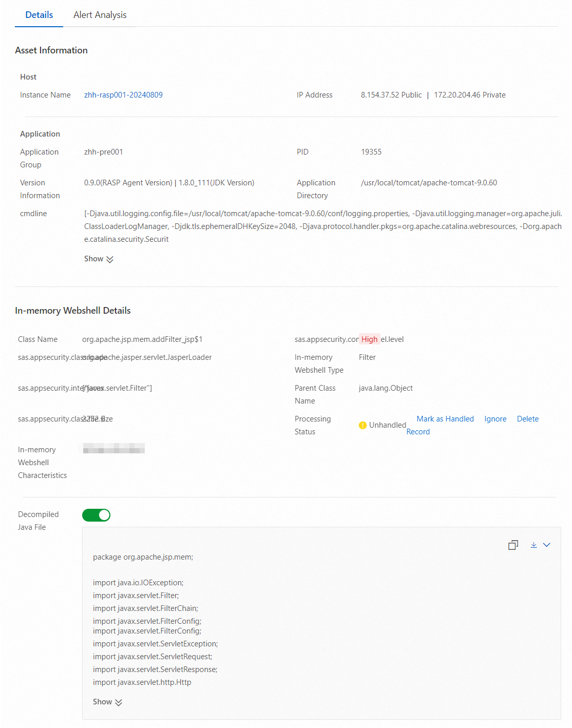The image size is (572, 728).
Task: Collapse the decompiled code panel chevron
Action: (x=547, y=545)
